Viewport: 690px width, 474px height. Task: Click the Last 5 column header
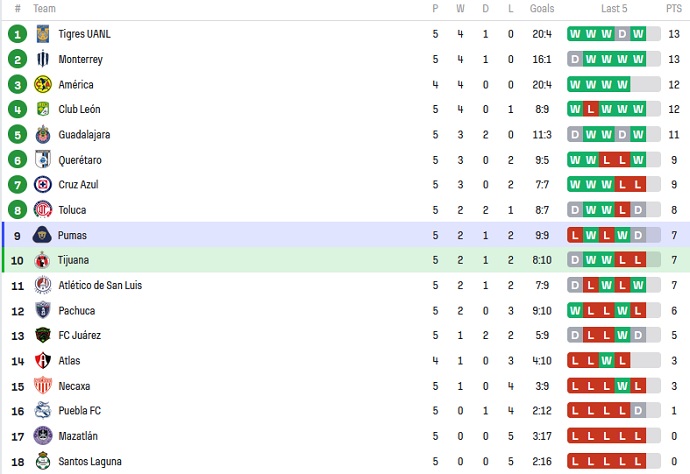pos(614,8)
